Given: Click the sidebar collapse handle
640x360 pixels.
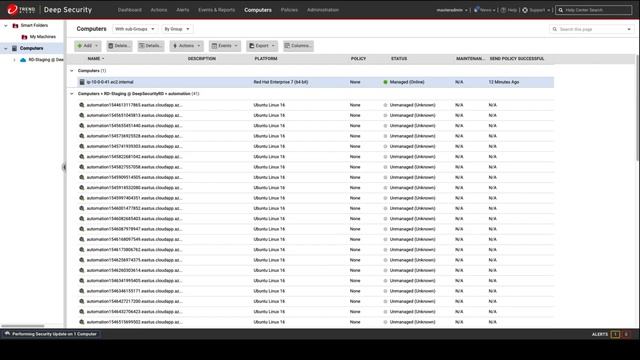Looking at the screenshot, I should [64, 167].
